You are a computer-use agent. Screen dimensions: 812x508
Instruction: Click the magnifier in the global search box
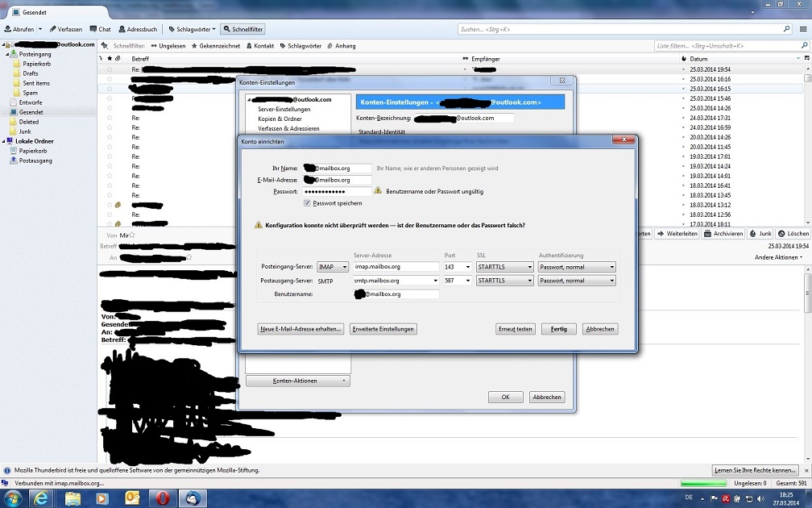786,29
